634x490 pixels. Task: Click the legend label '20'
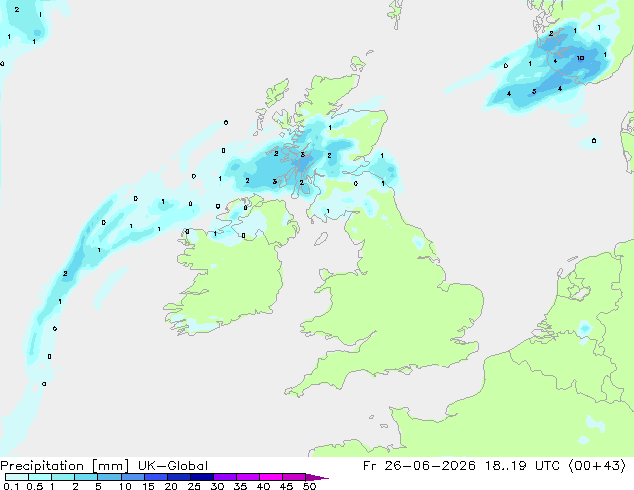tap(171, 486)
